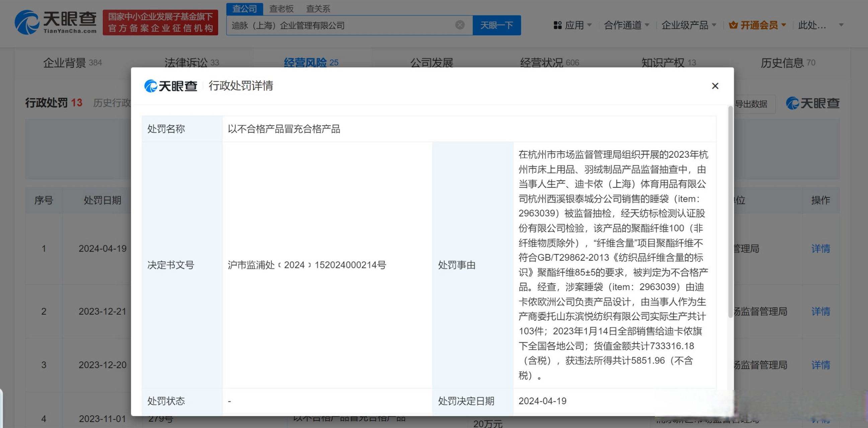Switch to 查关系 search tab
Image resolution: width=868 pixels, height=428 pixels.
click(318, 9)
